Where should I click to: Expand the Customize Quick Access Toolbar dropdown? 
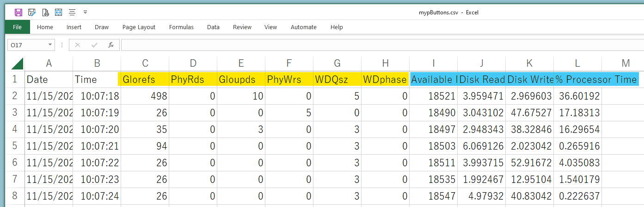point(86,13)
